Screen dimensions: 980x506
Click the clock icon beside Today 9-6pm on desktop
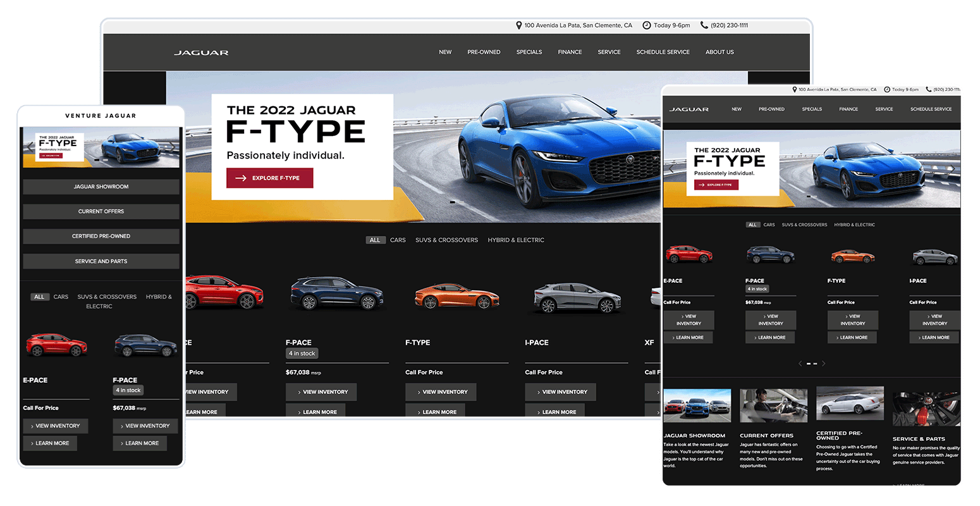click(647, 25)
